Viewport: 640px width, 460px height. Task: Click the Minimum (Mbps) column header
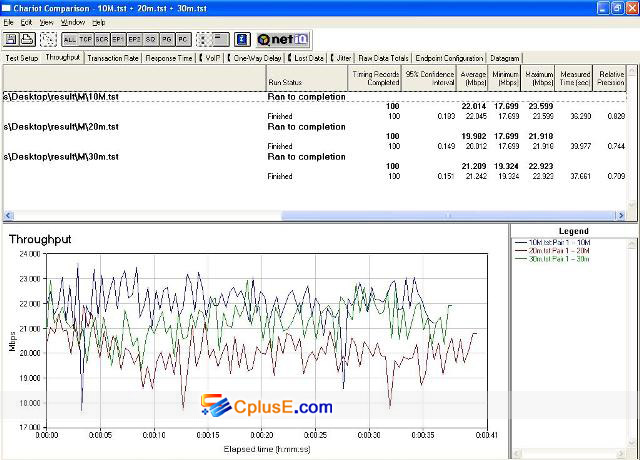pyautogui.click(x=504, y=78)
